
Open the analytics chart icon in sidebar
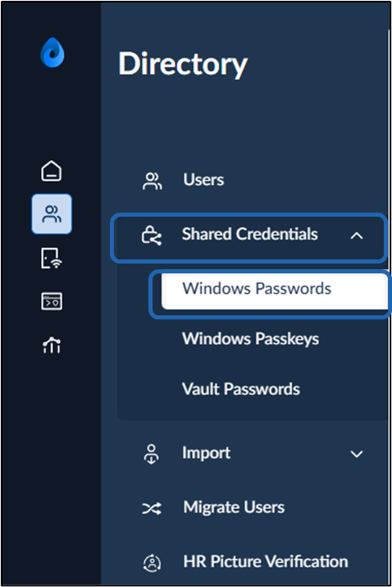point(52,345)
